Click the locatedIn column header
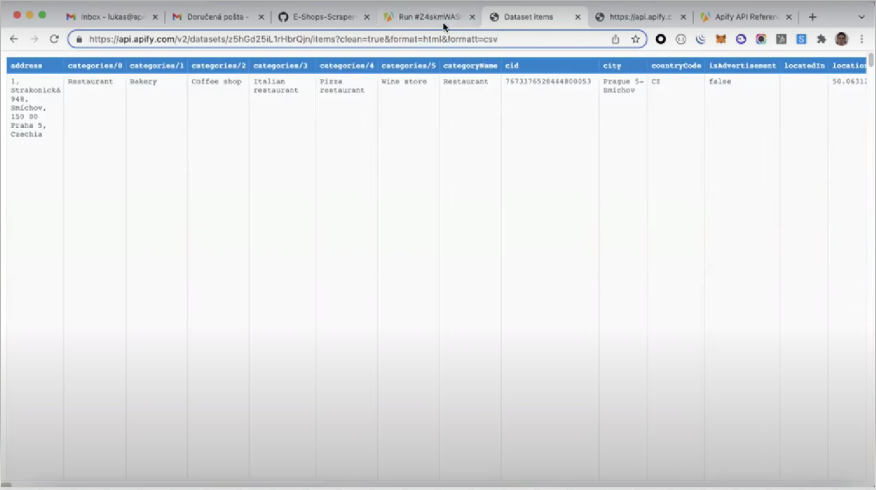The width and height of the screenshot is (876, 490). tap(804, 65)
